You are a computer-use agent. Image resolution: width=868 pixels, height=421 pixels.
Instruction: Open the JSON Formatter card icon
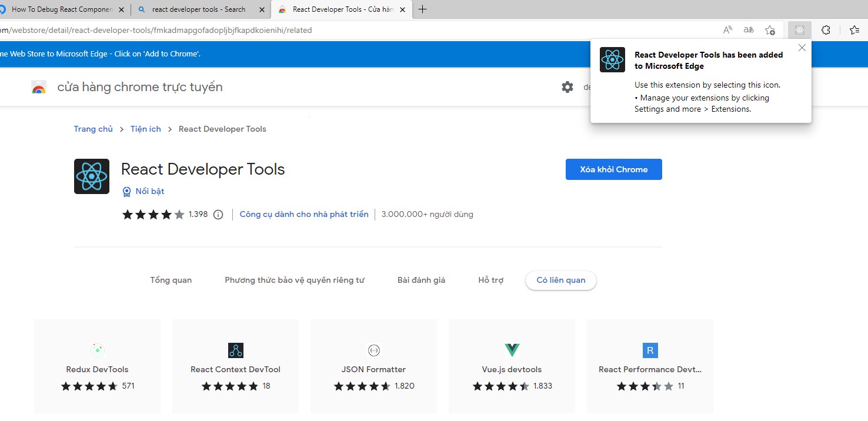pos(374,350)
